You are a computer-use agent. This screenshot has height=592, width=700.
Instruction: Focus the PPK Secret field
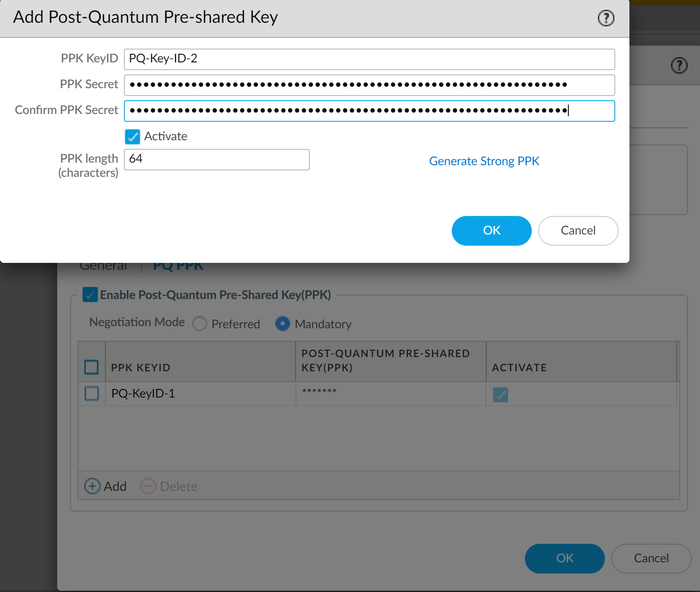pos(369,85)
